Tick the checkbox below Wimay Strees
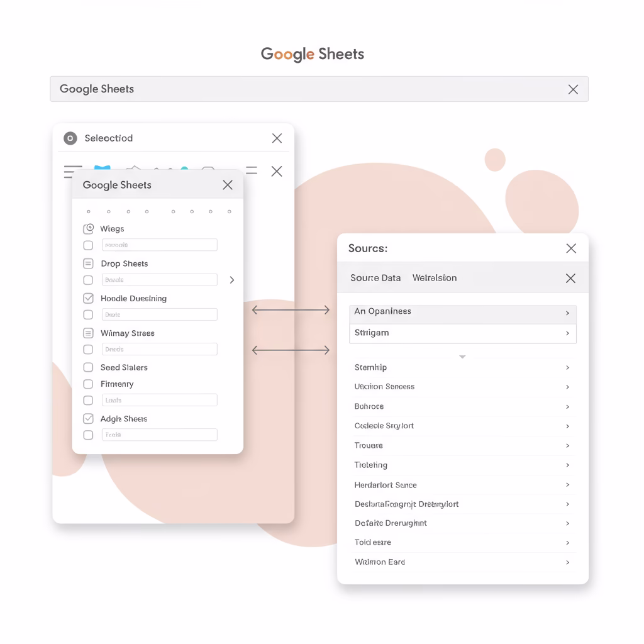The height and width of the screenshot is (644, 644). point(88,349)
